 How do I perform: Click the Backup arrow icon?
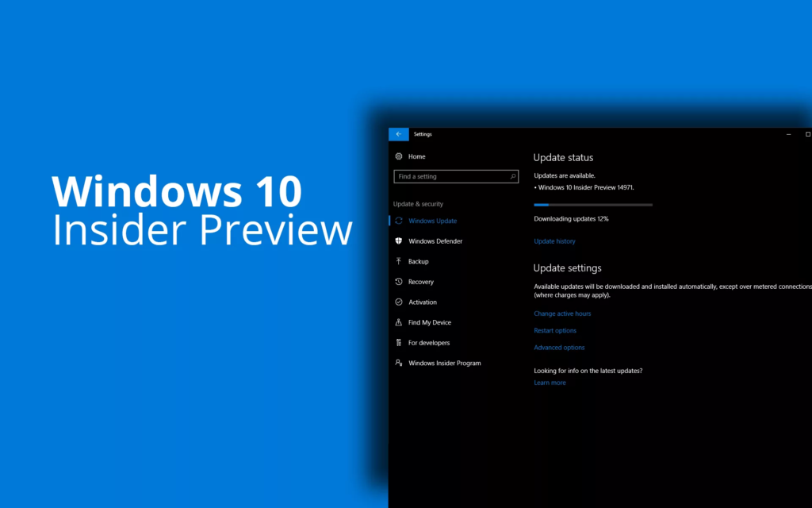click(398, 261)
